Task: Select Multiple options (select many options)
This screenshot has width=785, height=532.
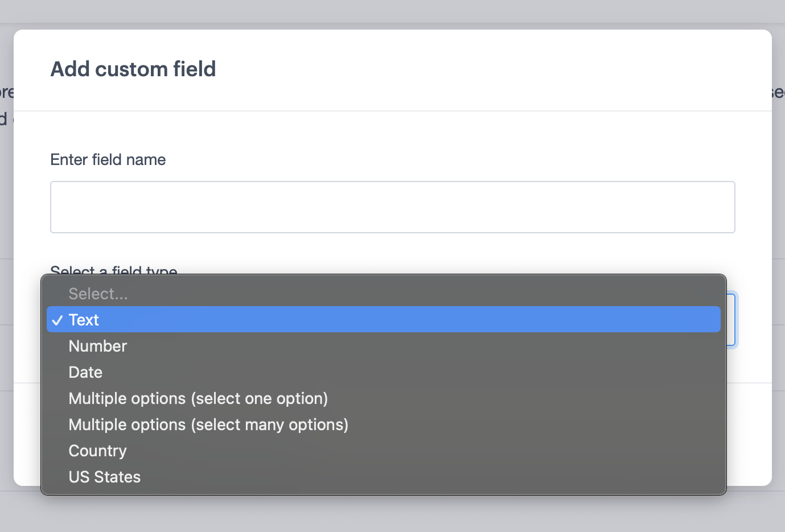Action: coord(208,424)
